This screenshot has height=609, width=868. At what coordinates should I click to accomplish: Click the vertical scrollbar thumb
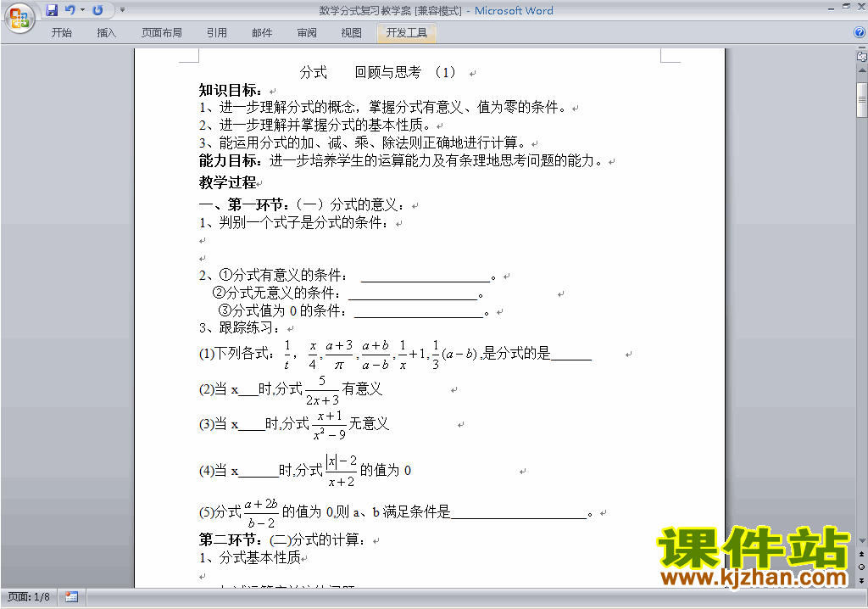(x=862, y=100)
